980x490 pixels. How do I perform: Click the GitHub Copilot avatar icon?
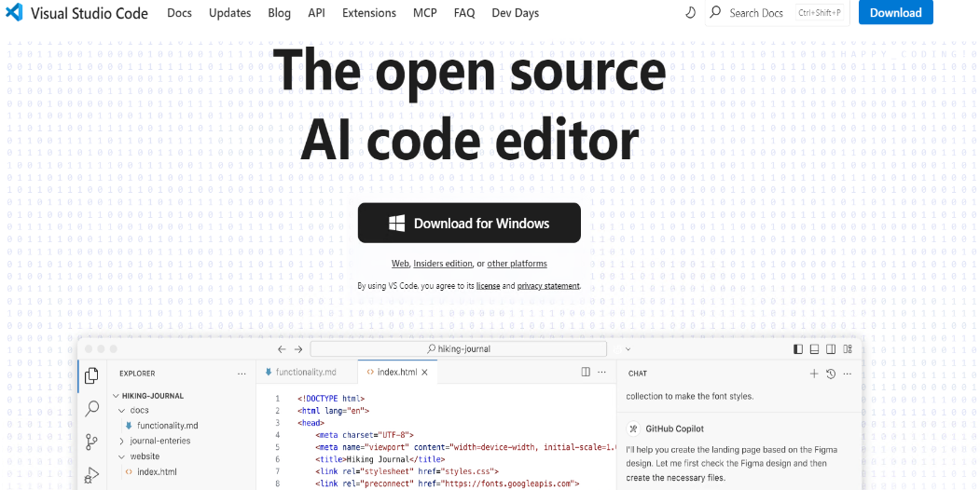(x=633, y=429)
